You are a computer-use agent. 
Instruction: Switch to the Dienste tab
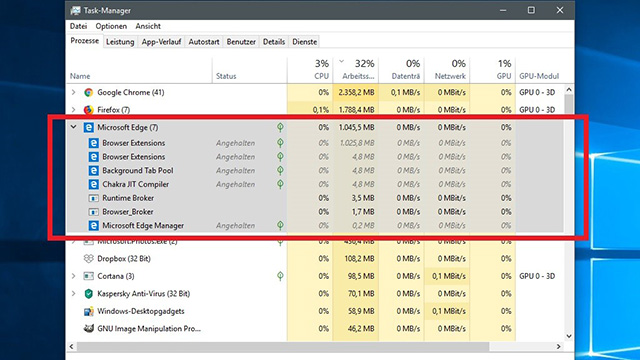(x=304, y=42)
